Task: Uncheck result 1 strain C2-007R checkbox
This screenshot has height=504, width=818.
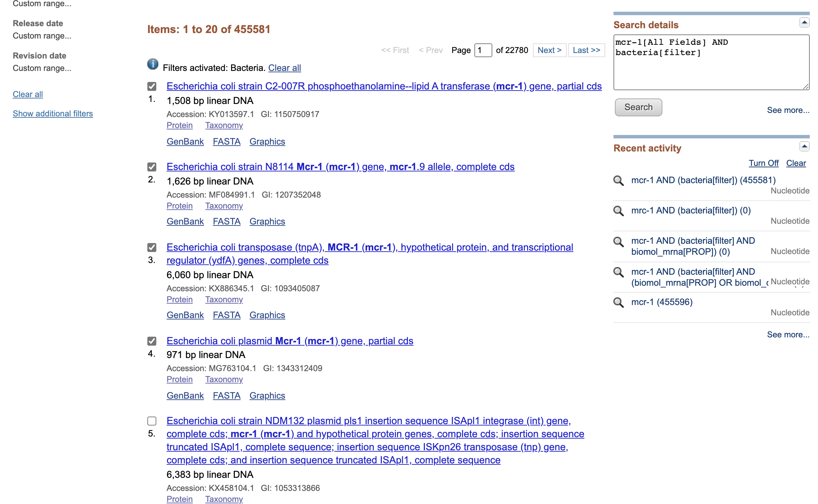Action: click(x=152, y=86)
